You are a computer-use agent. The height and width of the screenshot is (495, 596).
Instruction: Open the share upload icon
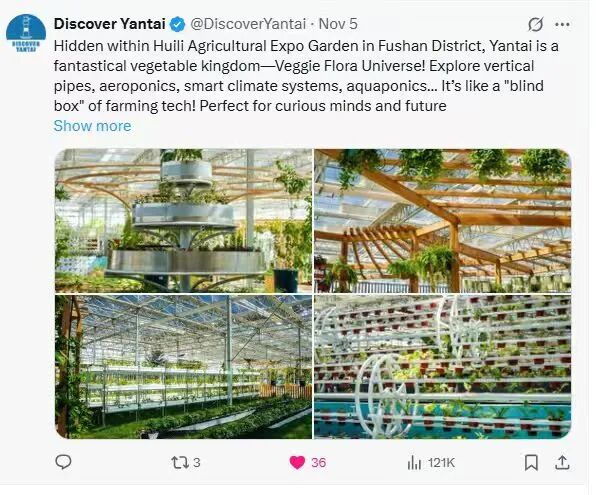click(x=562, y=462)
